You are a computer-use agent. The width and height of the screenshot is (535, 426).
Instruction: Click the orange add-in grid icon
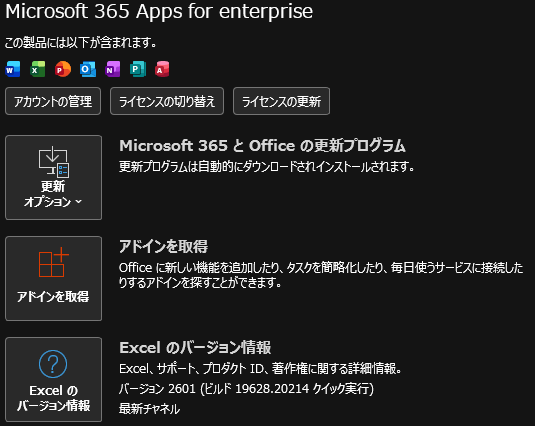tap(54, 262)
